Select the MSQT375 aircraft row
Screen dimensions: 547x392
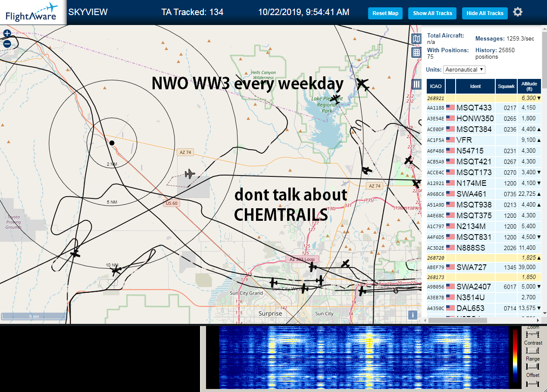[x=484, y=216]
